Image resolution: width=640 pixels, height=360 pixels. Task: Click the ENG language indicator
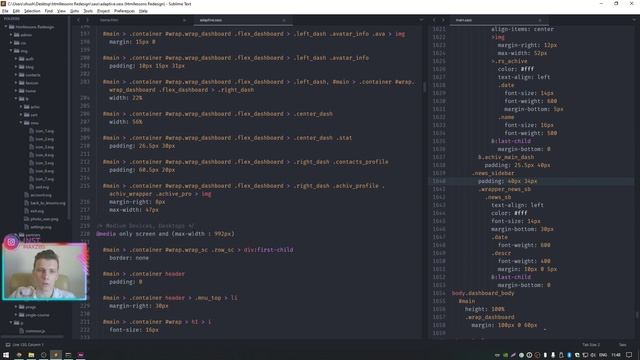coord(603,355)
